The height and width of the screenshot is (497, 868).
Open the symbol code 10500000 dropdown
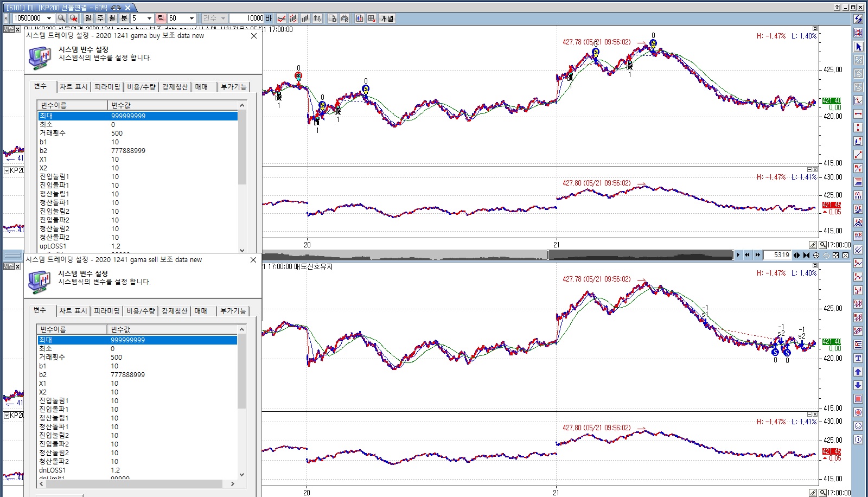point(49,18)
